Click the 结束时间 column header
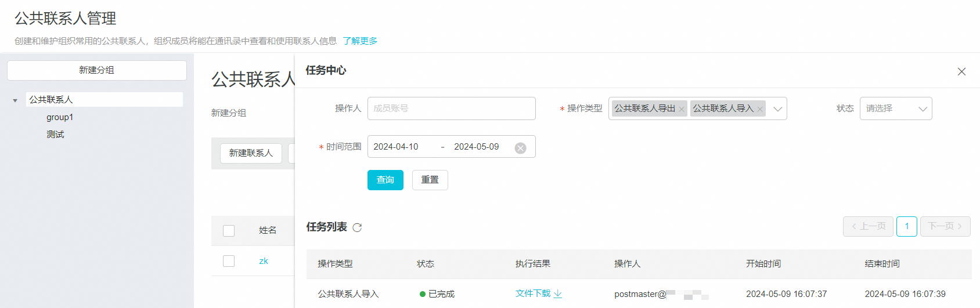This screenshot has height=308, width=980. point(882,264)
